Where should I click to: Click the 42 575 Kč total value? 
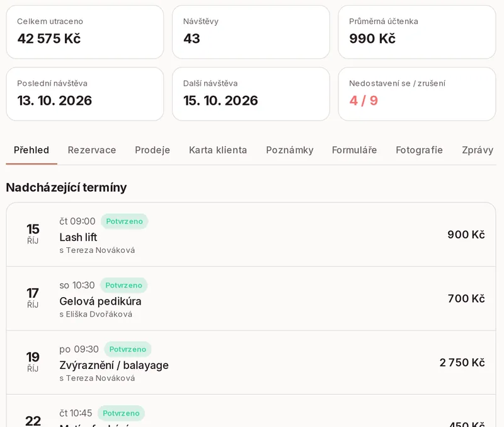point(49,38)
